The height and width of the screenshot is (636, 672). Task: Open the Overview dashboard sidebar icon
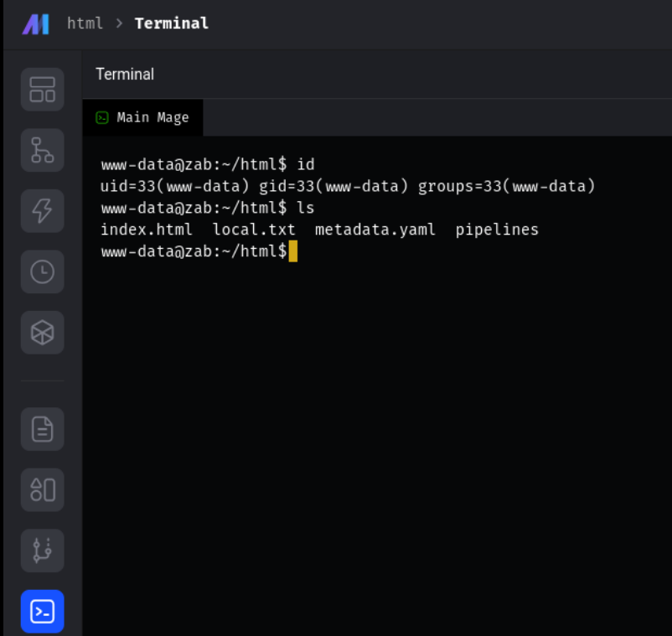(x=42, y=90)
